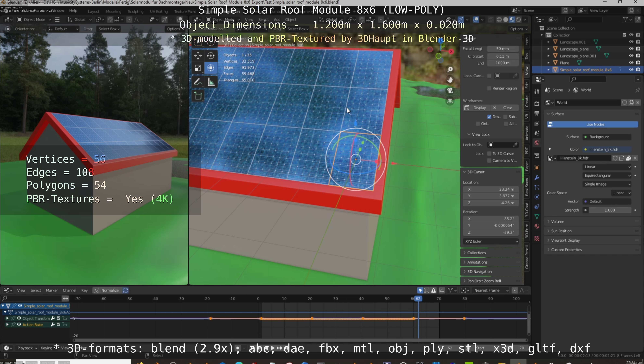This screenshot has width=644, height=364.
Task: Select the Add Cube tool
Action: pyautogui.click(x=198, y=96)
